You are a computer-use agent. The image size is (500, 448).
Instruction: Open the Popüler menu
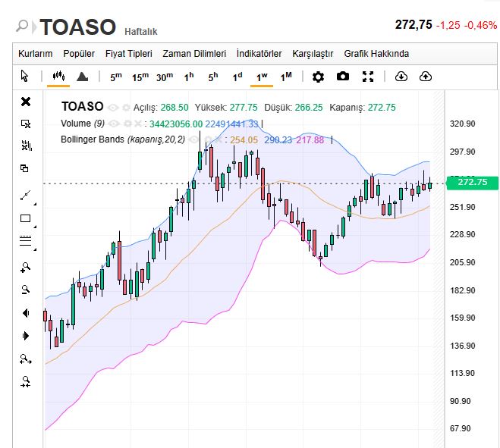point(79,54)
